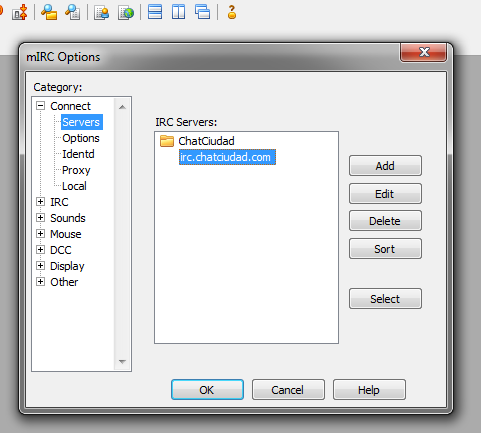Image resolution: width=481 pixels, height=433 pixels.
Task: Select Local under Connect
Action: pyautogui.click(x=74, y=186)
